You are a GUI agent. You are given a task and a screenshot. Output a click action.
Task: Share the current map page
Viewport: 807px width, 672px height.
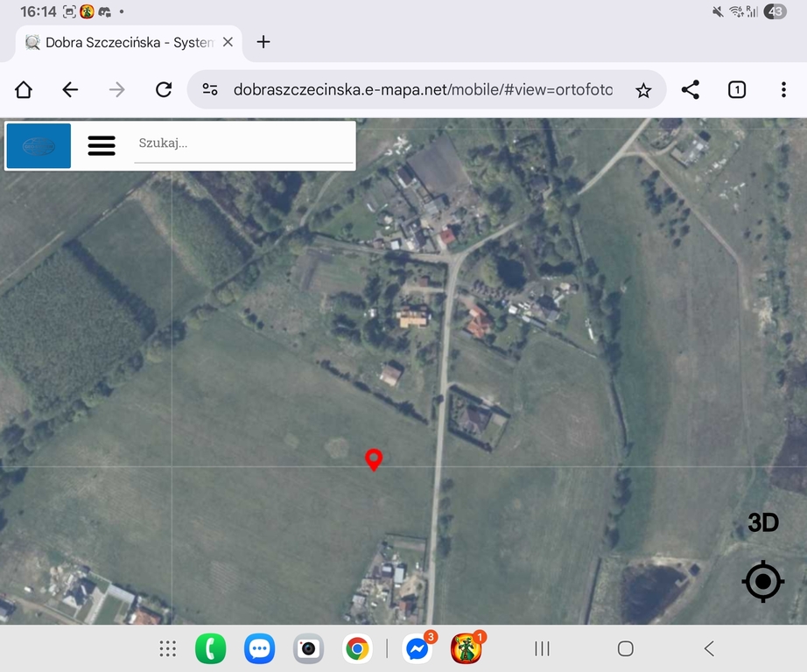pyautogui.click(x=691, y=89)
